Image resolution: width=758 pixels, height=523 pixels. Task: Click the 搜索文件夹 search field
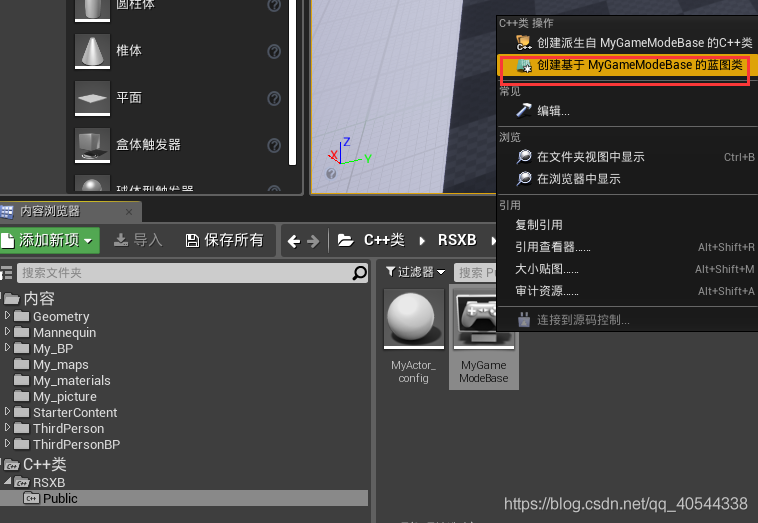[184, 273]
